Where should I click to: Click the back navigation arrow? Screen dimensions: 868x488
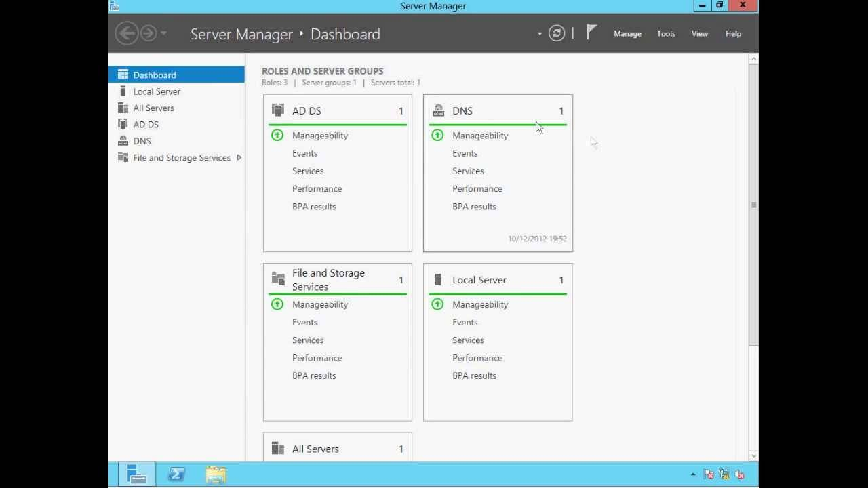[x=126, y=33]
